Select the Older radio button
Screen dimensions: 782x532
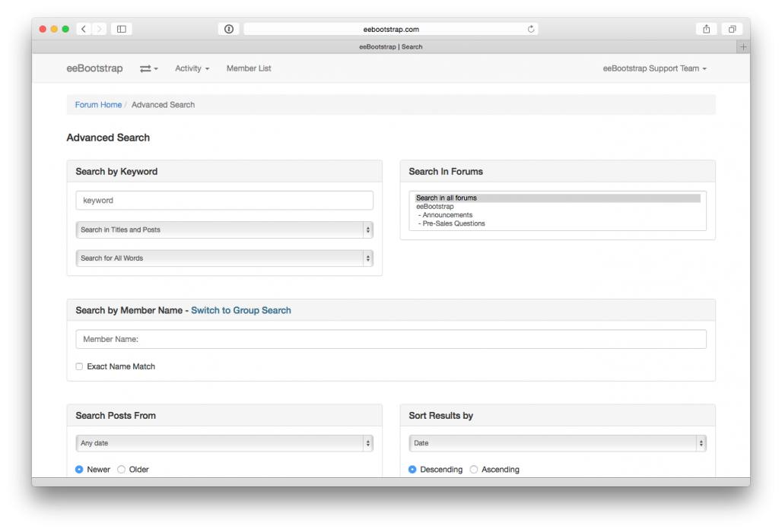tap(121, 469)
